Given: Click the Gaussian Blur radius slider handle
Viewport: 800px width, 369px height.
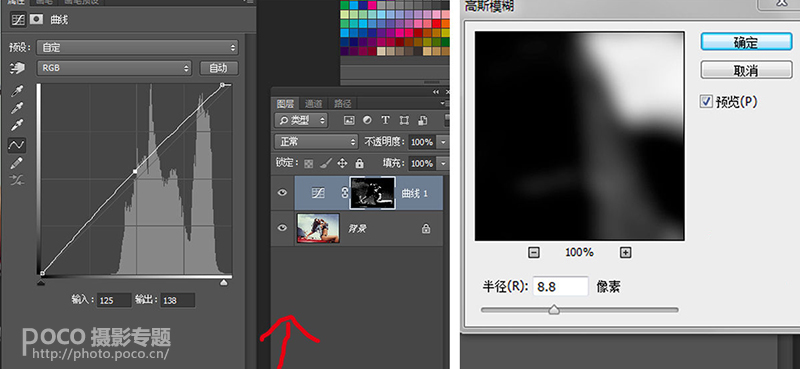Looking at the screenshot, I should click(x=554, y=310).
